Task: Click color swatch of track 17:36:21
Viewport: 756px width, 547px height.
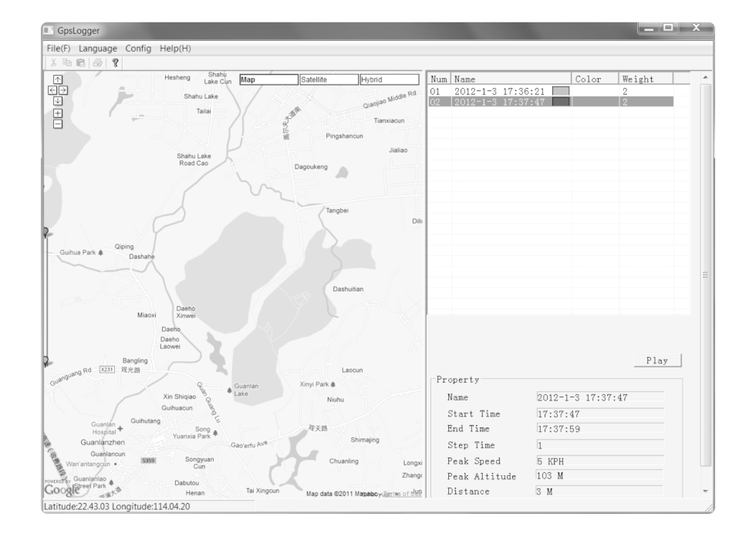Action: (561, 91)
